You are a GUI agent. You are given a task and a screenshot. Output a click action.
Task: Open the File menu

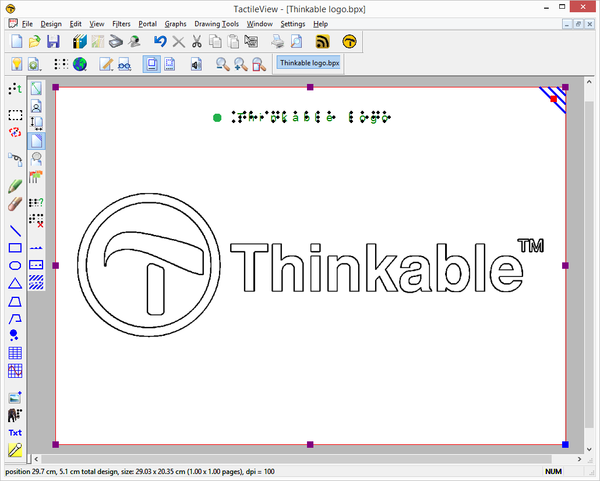(x=27, y=24)
